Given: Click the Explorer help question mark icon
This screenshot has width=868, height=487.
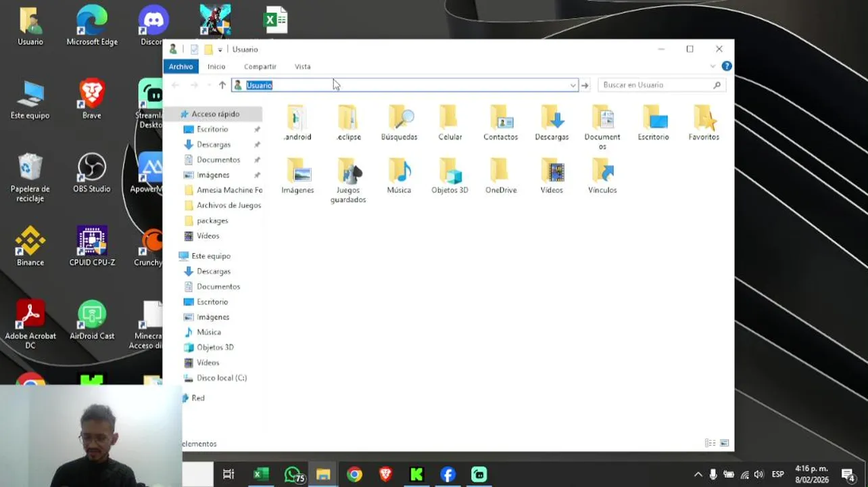Looking at the screenshot, I should [x=727, y=66].
